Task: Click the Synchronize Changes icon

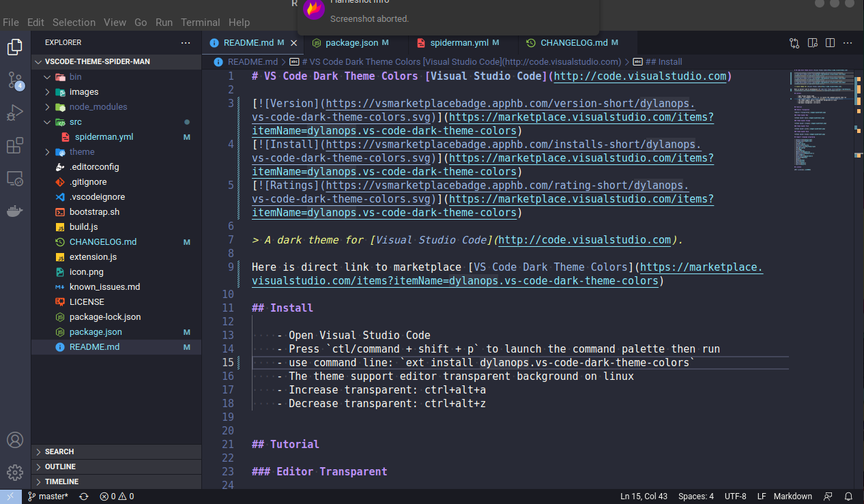Action: click(x=83, y=496)
